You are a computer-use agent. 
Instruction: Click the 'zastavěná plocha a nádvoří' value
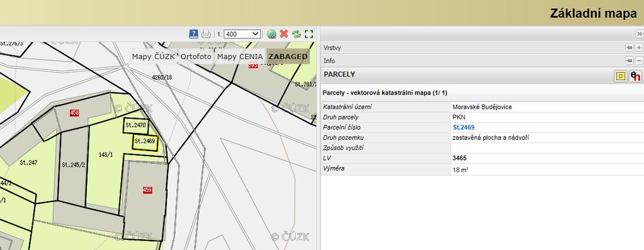tap(491, 138)
